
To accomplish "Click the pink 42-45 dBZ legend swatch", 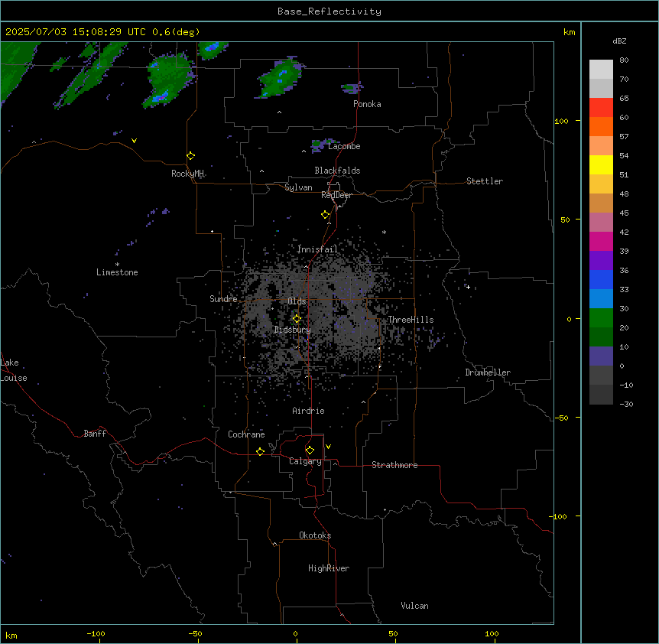I will pos(601,223).
